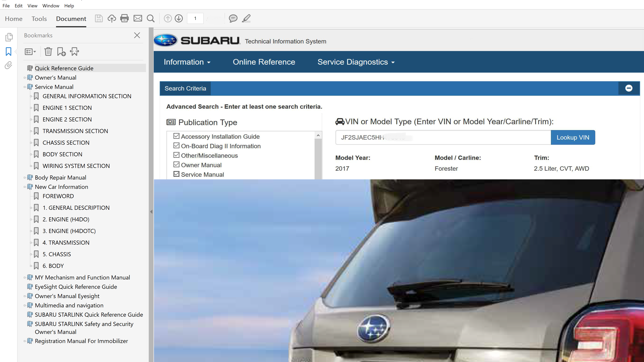The height and width of the screenshot is (362, 644).
Task: Click the Lookup VIN button
Action: (x=572, y=137)
